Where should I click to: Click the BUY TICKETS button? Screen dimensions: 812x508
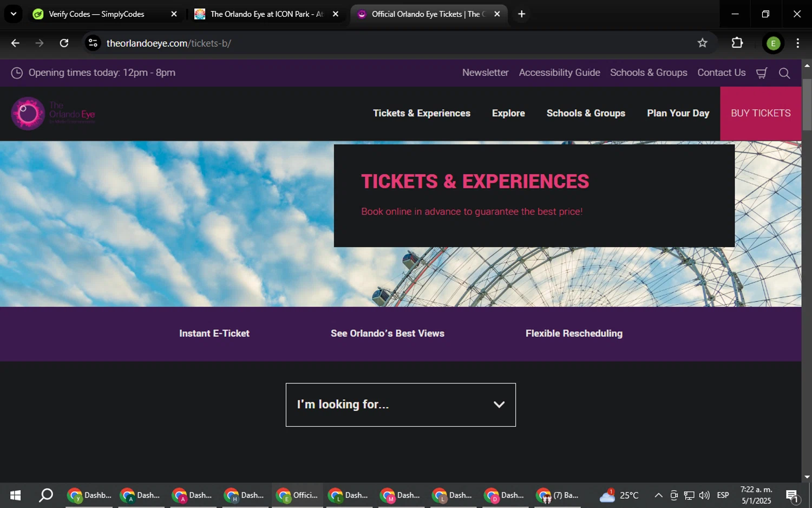(761, 113)
